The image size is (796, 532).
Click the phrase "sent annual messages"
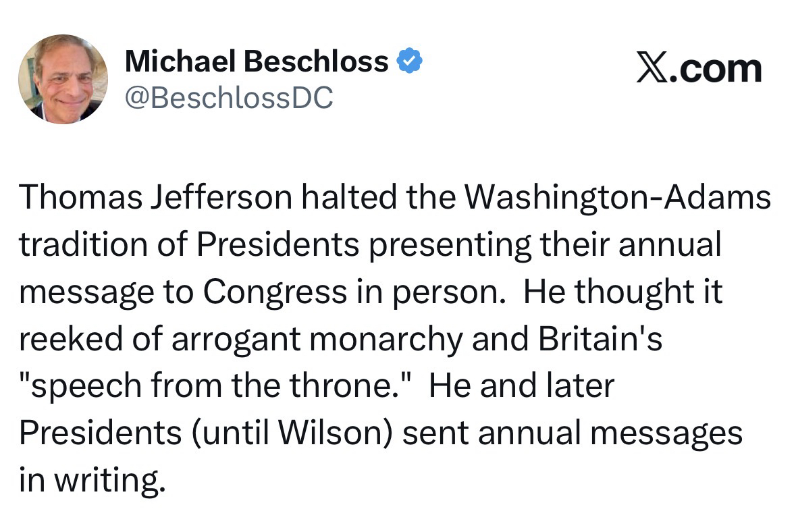click(x=573, y=434)
